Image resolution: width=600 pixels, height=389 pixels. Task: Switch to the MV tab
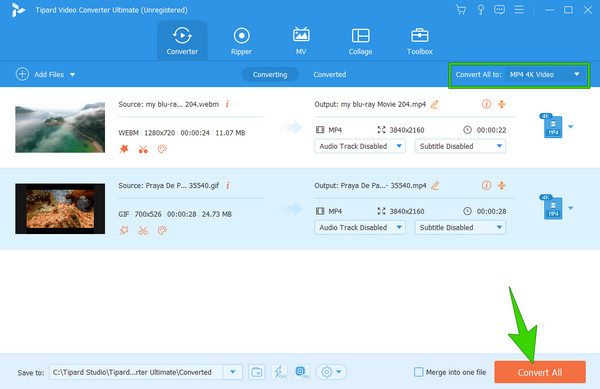coord(301,41)
